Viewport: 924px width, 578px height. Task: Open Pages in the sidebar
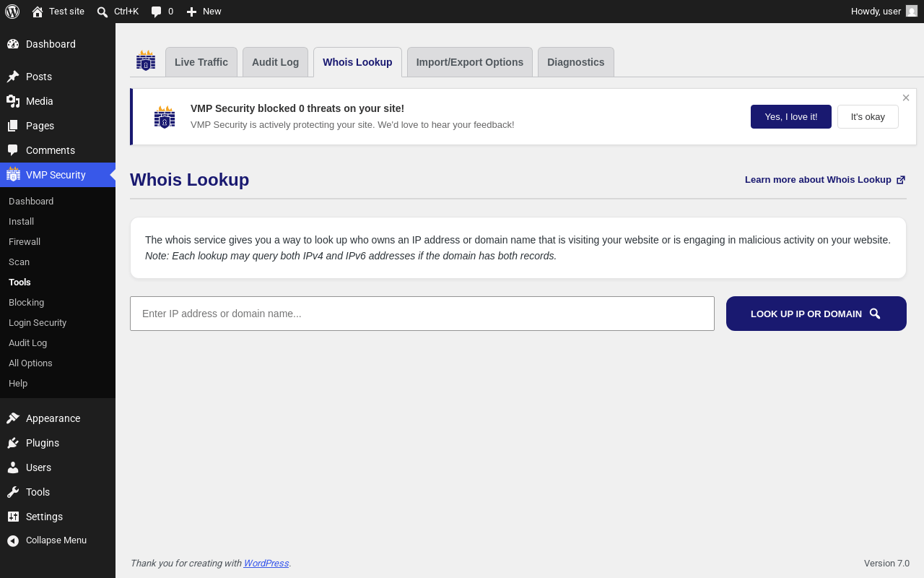click(58, 126)
